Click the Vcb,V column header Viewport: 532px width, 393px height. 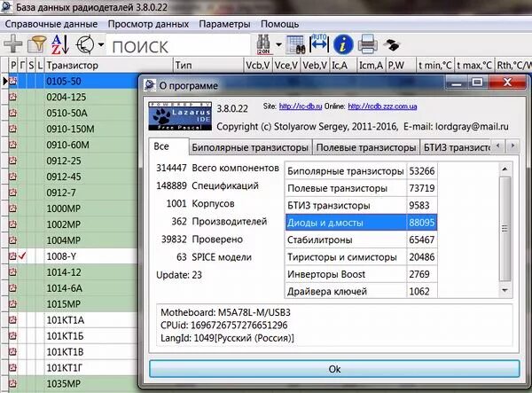click(258, 65)
